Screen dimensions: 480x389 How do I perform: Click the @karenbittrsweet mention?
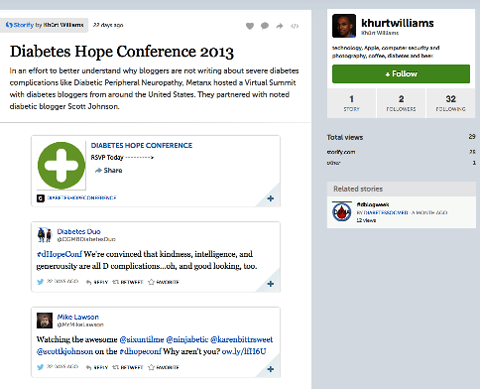(x=242, y=339)
